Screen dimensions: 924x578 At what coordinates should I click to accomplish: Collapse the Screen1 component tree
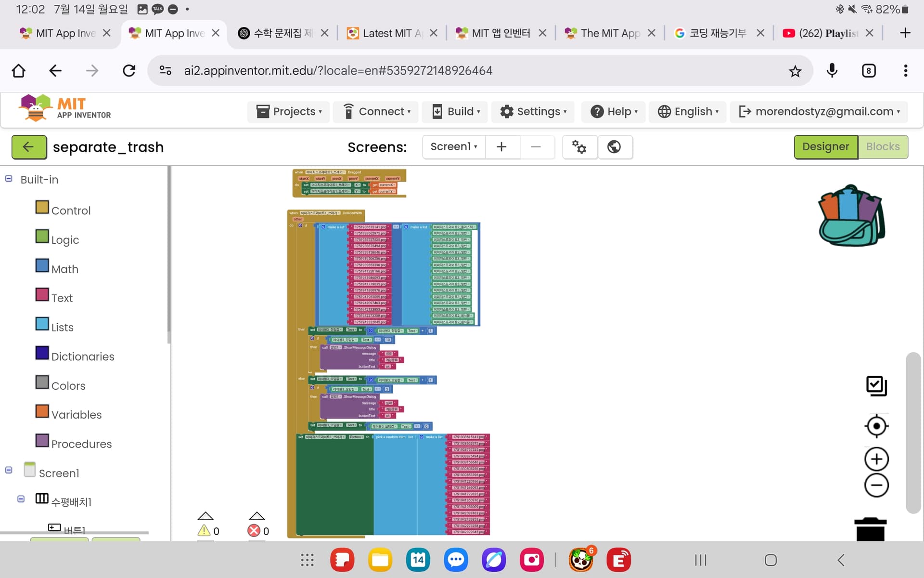[9, 470]
